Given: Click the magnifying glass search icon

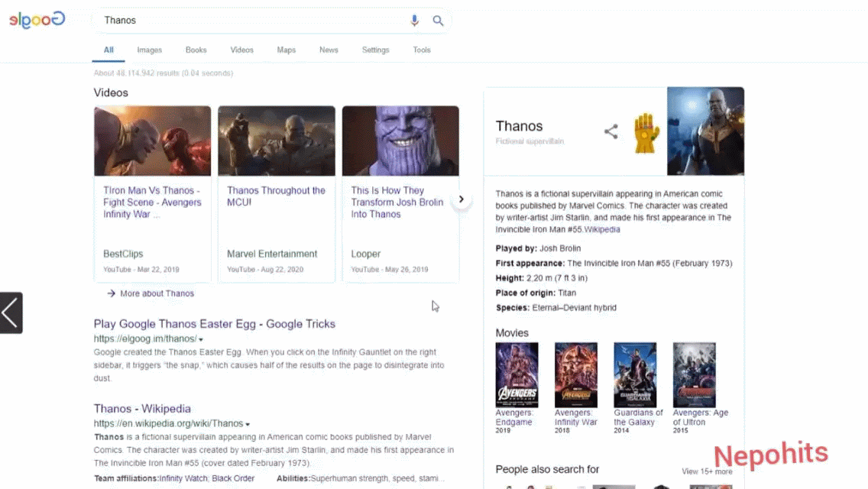Looking at the screenshot, I should 438,21.
